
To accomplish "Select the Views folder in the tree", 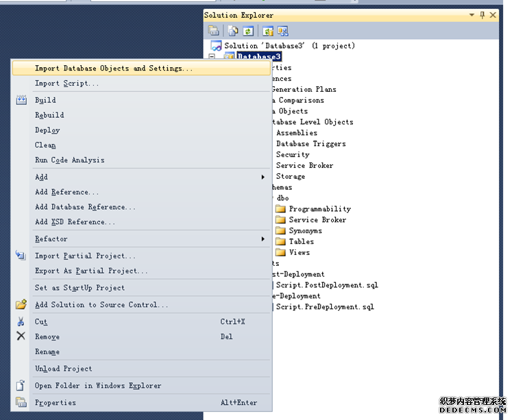I will [299, 252].
